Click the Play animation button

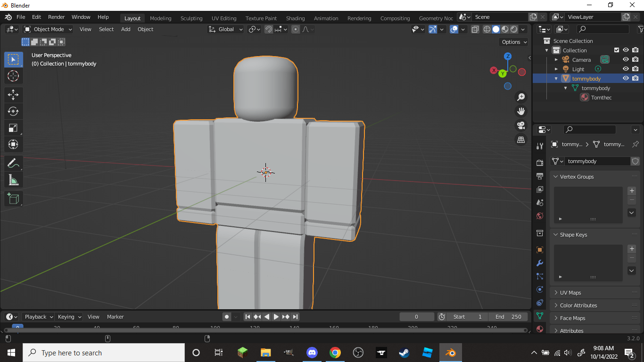(x=276, y=317)
